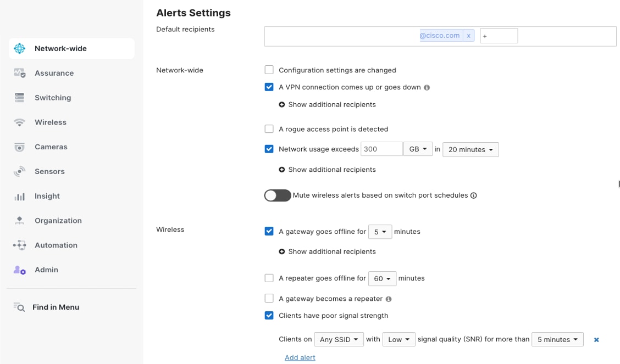Click the Admin sidebar icon
The image size is (620, 364).
click(20, 270)
